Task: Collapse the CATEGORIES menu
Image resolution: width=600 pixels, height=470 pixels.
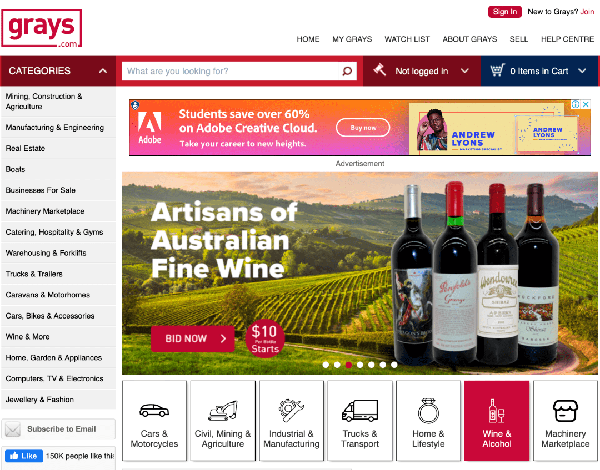Action: (103, 71)
